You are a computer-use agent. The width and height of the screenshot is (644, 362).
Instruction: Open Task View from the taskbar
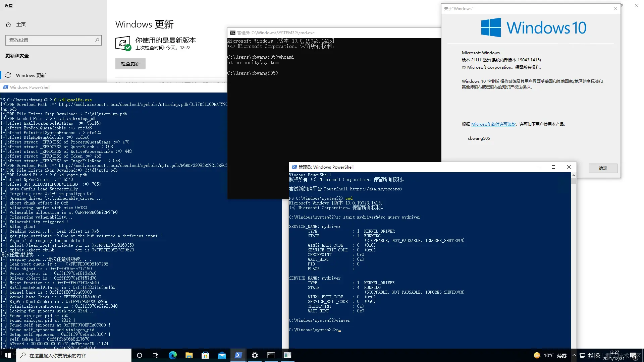click(x=156, y=355)
